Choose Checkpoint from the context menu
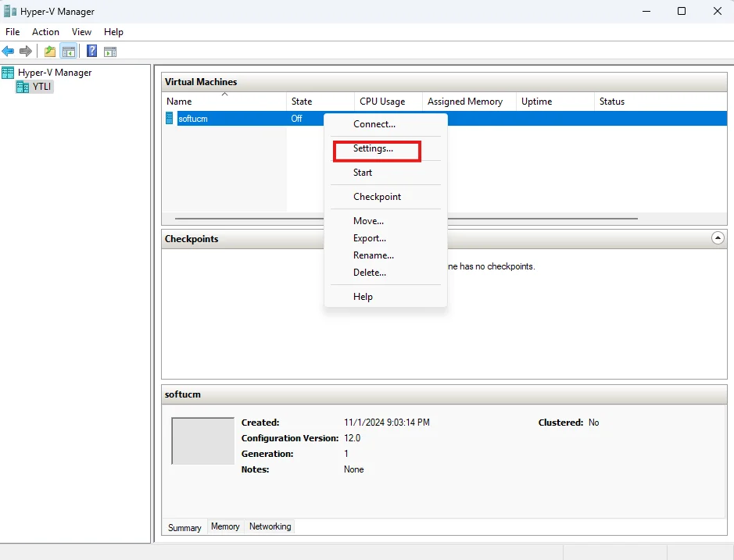The image size is (734, 560). 385,197
